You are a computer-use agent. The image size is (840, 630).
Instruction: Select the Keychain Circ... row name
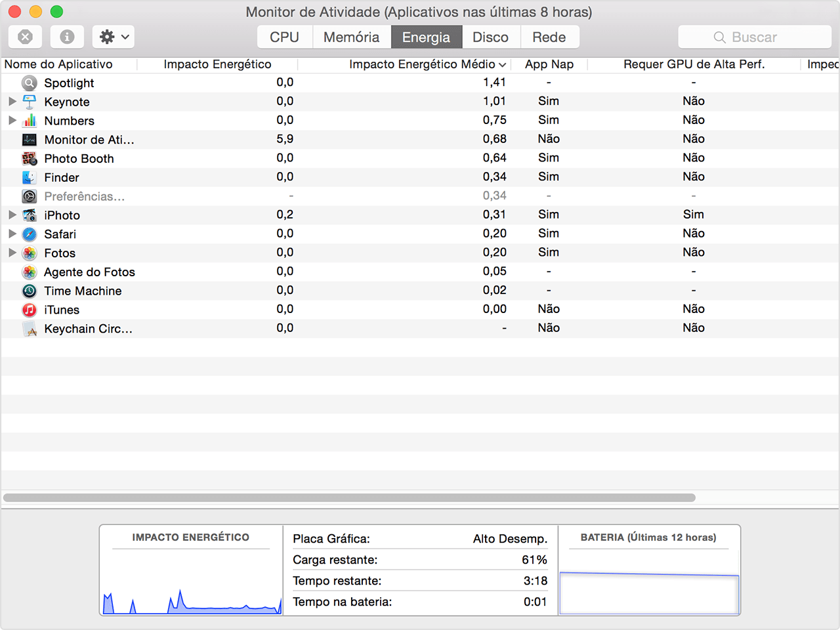click(88, 329)
